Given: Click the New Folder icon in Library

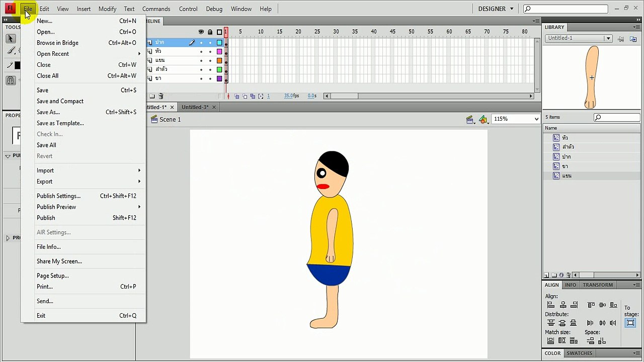Looking at the screenshot, I should 554,275.
